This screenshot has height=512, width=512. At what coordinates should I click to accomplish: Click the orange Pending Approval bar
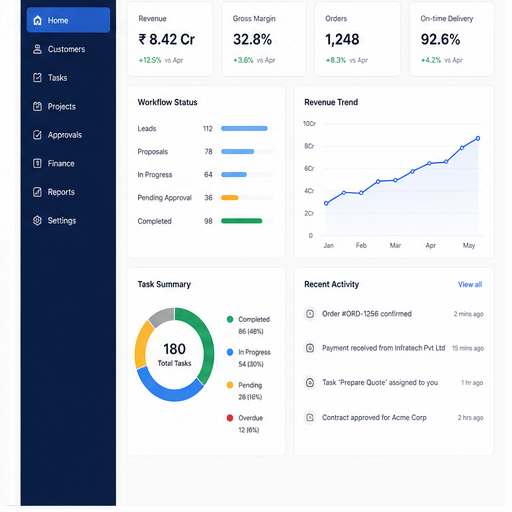pos(230,198)
